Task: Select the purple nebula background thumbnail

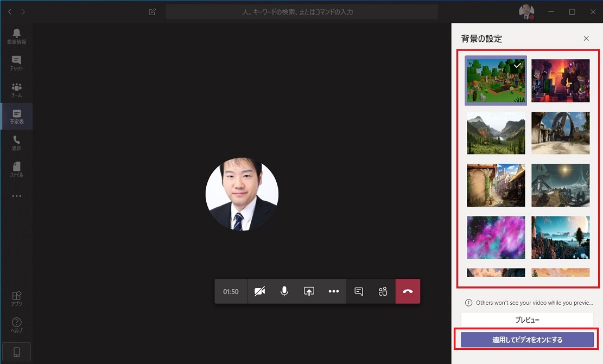Action: [x=496, y=237]
